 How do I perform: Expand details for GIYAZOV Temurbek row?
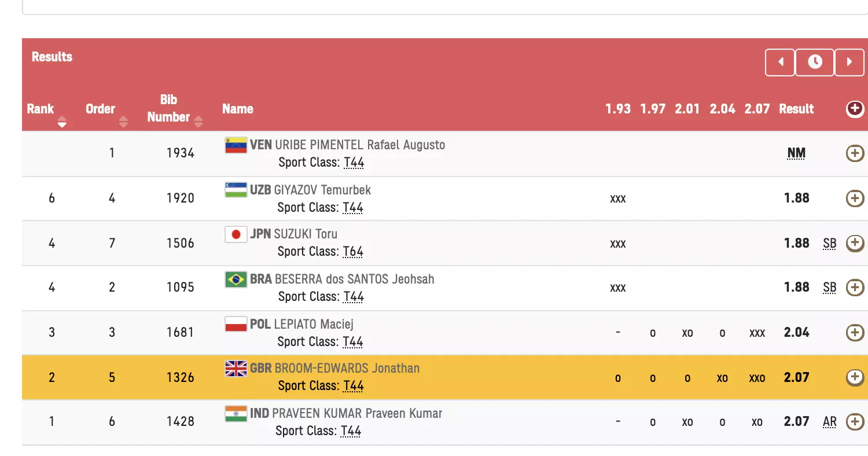[x=855, y=198]
